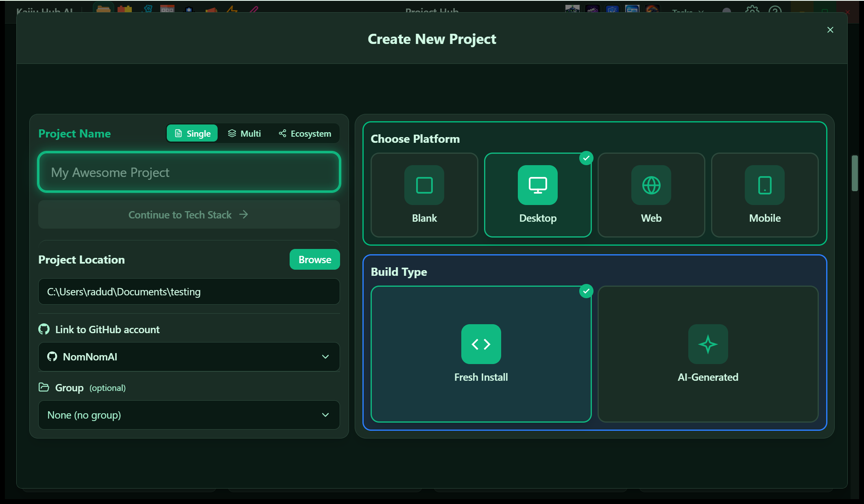Click the Build Type heading

[399, 272]
